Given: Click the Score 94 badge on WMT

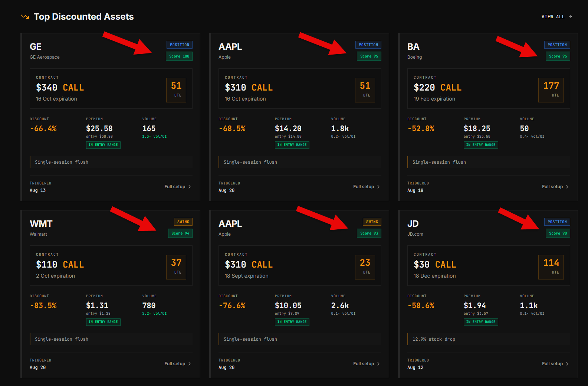Looking at the screenshot, I should coord(180,233).
